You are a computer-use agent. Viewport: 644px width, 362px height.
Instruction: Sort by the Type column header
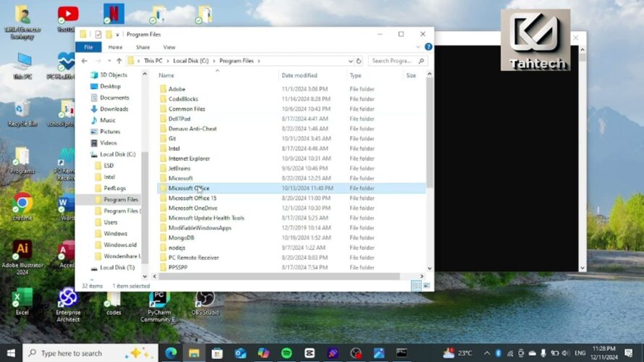pyautogui.click(x=356, y=75)
